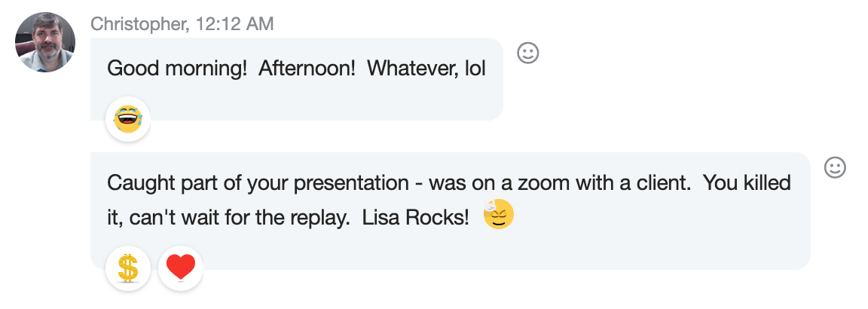Viewport: 868px width, 309px height.
Task: Click the red heart reaction
Action: pyautogui.click(x=181, y=268)
